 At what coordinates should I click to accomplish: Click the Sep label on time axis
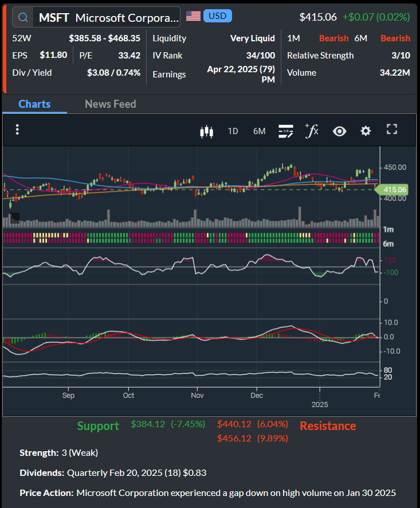[68, 395]
